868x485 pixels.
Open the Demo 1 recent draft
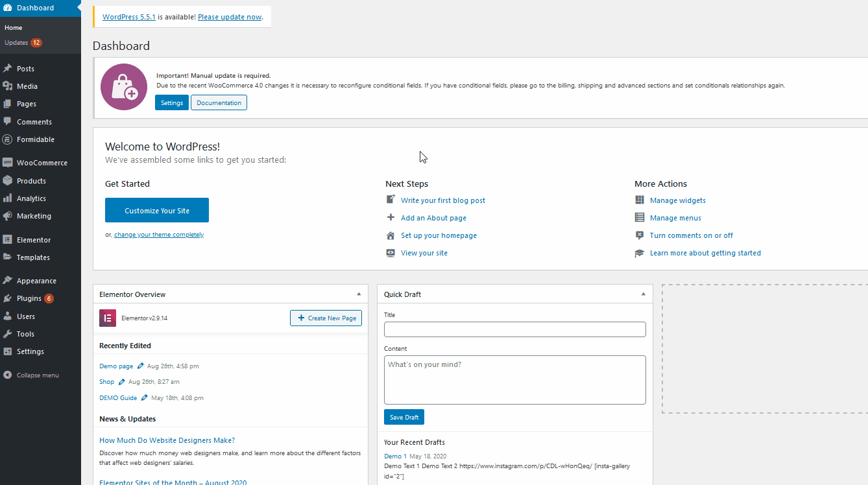(x=395, y=456)
